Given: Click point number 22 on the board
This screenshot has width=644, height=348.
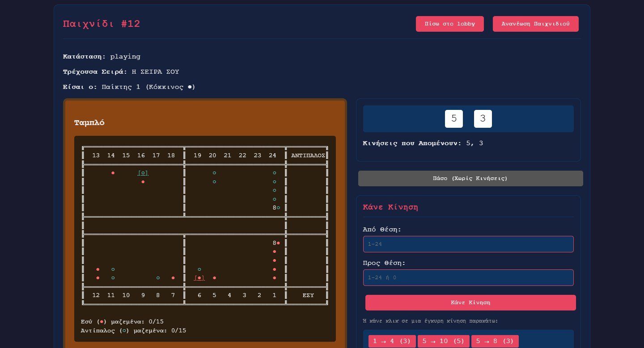Looking at the screenshot, I should tap(243, 155).
